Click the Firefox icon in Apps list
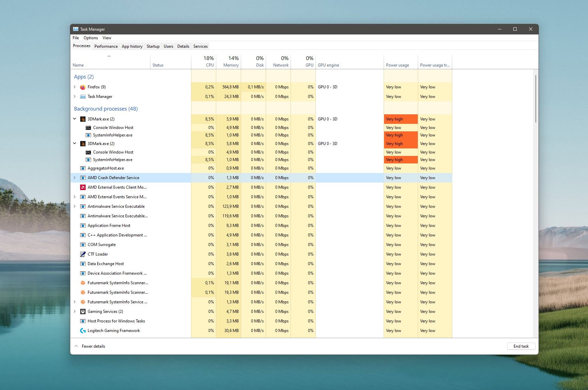 [83, 87]
